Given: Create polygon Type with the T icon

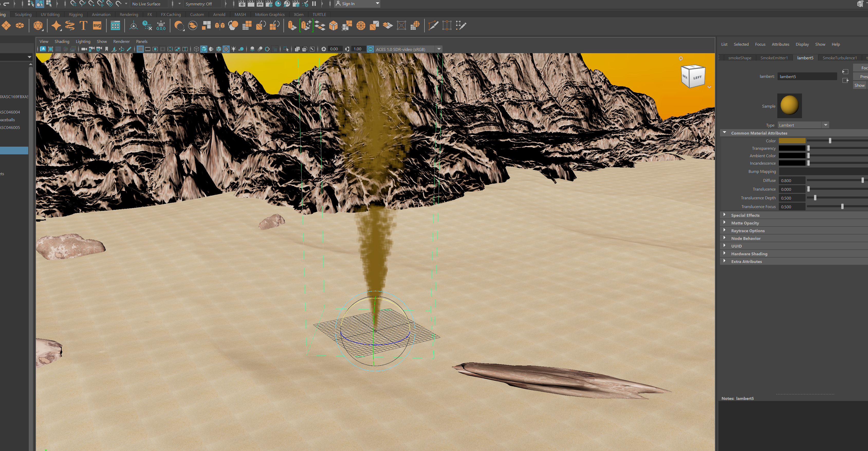Looking at the screenshot, I should (x=83, y=26).
